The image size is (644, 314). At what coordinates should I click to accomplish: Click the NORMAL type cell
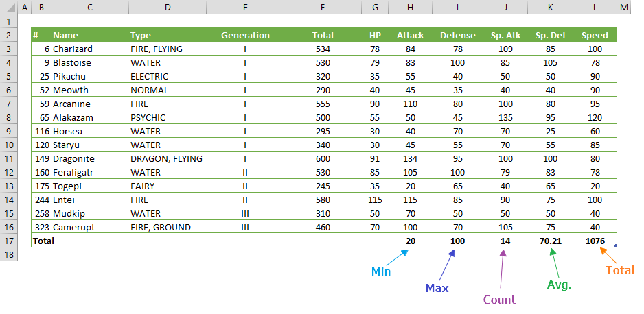tap(167, 90)
